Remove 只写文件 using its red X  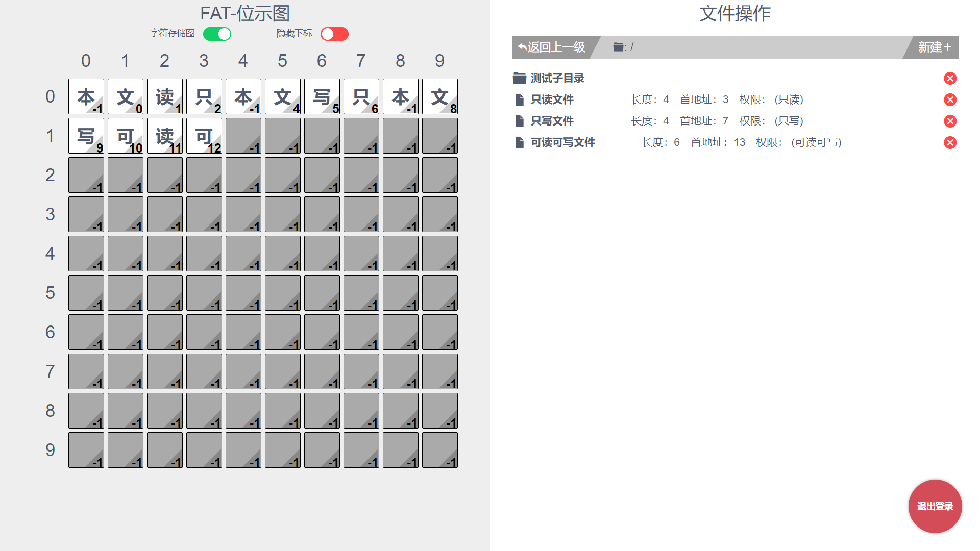click(x=950, y=121)
